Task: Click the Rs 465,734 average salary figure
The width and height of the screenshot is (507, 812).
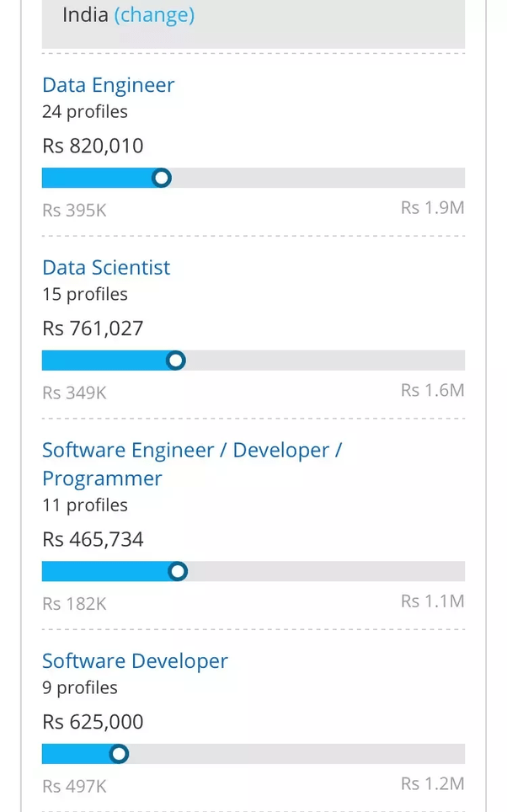Action: [x=93, y=539]
